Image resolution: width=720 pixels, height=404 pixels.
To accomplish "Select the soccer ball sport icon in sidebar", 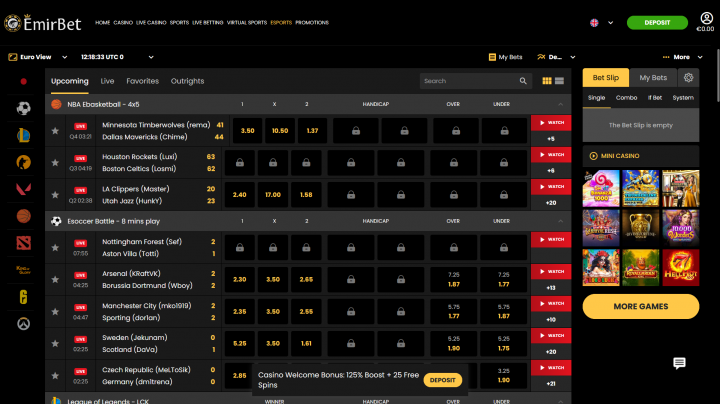I will coord(23,108).
